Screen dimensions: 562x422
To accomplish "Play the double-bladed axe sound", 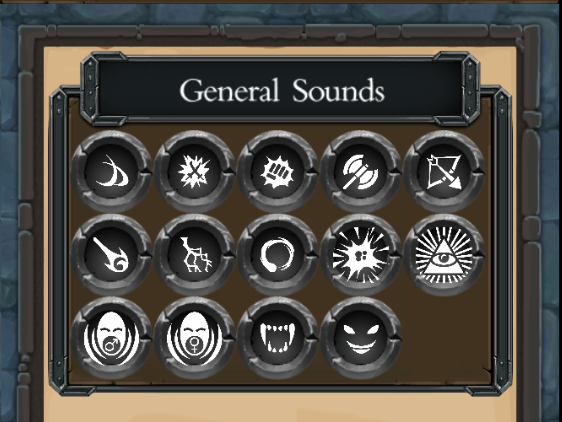I will click(x=361, y=171).
